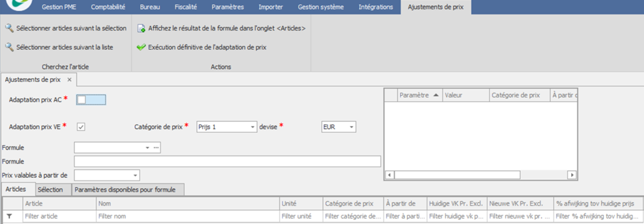Select the Ajustements de prix ribbon tab

(x=436, y=7)
